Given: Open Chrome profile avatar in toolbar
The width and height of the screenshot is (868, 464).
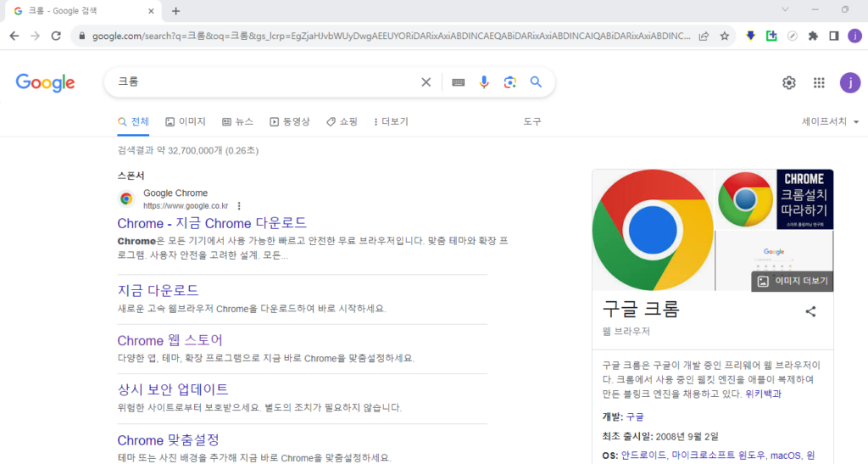Looking at the screenshot, I should click(854, 36).
